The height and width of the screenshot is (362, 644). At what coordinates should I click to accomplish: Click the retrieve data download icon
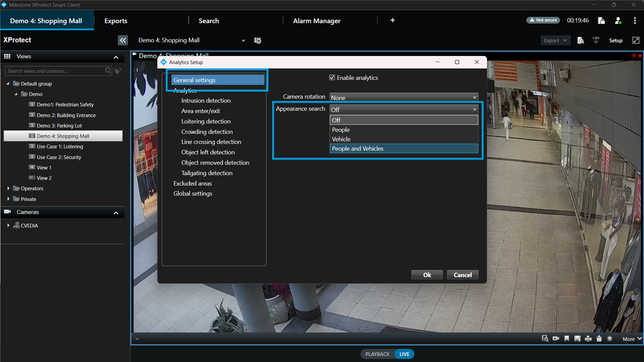click(596, 40)
